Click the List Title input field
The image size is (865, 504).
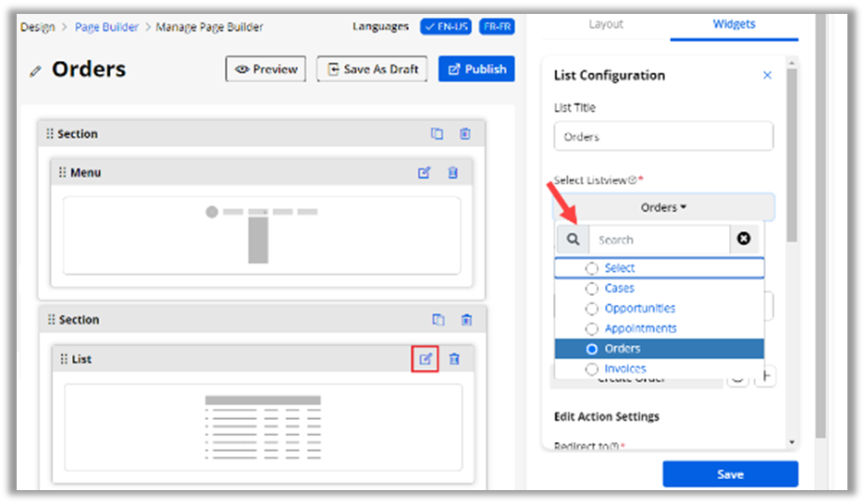click(x=663, y=137)
